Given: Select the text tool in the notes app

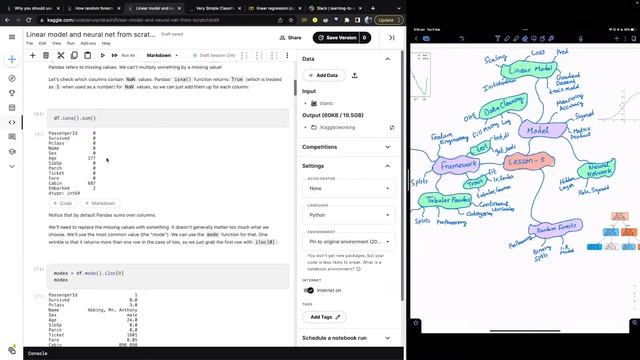Looking at the screenshot, I should click(498, 38).
